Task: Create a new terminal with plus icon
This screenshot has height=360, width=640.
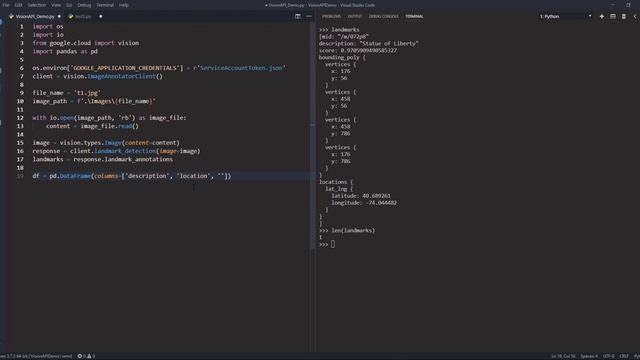Action: [602, 16]
